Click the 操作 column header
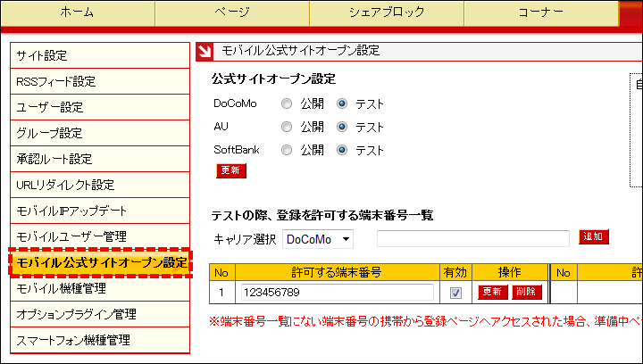 point(510,272)
